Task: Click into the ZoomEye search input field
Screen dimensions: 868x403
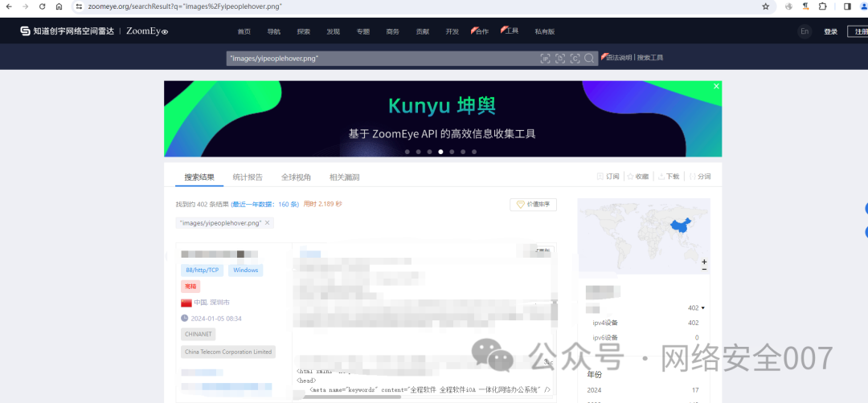Action: click(382, 58)
